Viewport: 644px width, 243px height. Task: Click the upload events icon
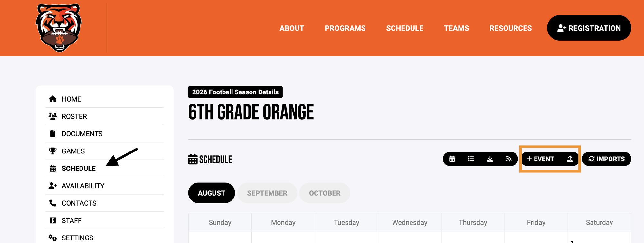coord(570,159)
